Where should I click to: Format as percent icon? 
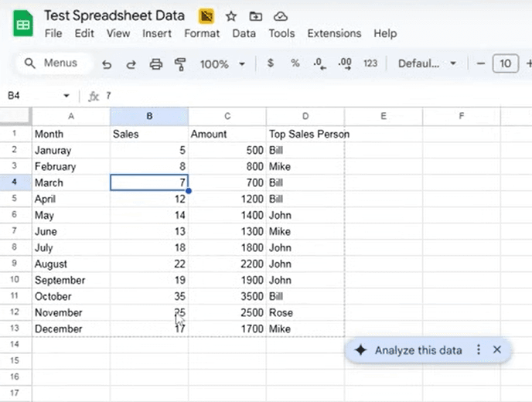(x=295, y=63)
